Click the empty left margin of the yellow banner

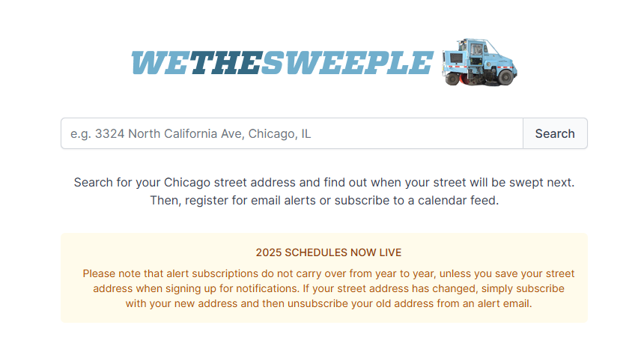71,278
